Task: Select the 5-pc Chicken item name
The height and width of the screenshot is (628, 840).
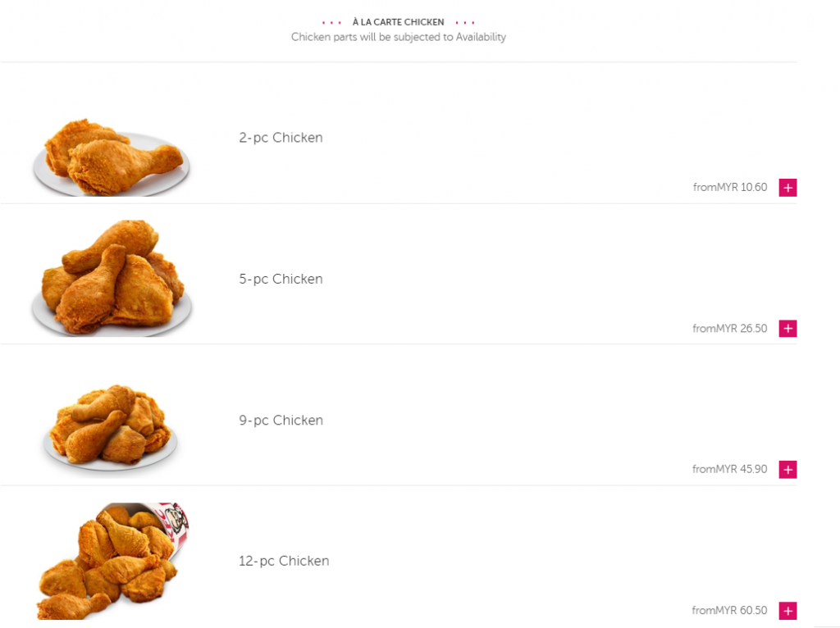Action: click(x=281, y=279)
